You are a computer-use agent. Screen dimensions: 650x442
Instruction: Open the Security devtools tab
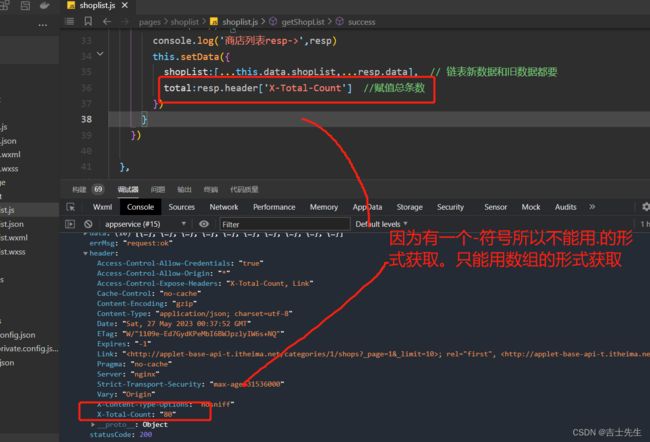(450, 207)
